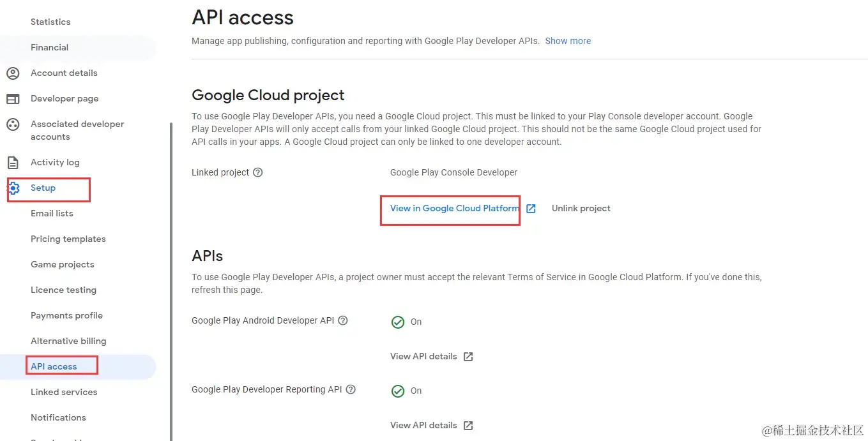Click the Associated developer accounts icon
This screenshot has height=441, width=868.
(13, 124)
